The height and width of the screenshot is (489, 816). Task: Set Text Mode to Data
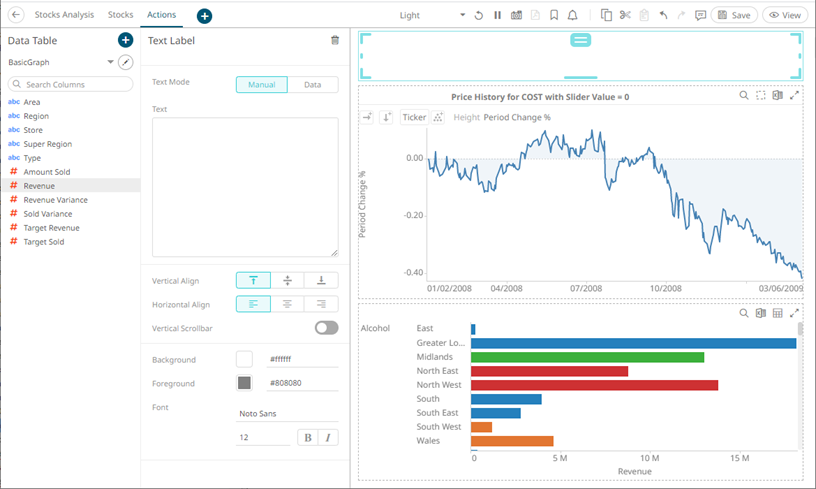pos(313,85)
